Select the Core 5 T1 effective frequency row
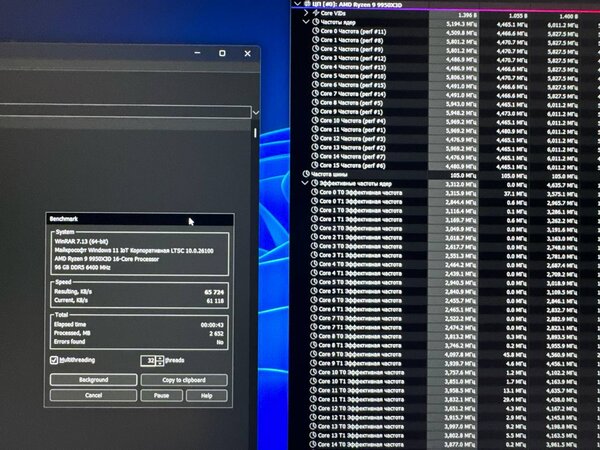Image resolution: width=600 pixels, height=450 pixels. pyautogui.click(x=445, y=291)
